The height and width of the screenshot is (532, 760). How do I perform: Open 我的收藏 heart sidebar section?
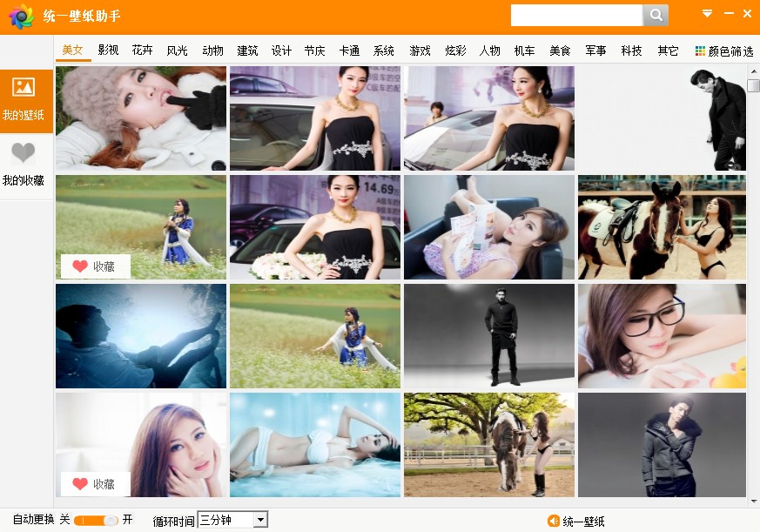click(x=24, y=165)
